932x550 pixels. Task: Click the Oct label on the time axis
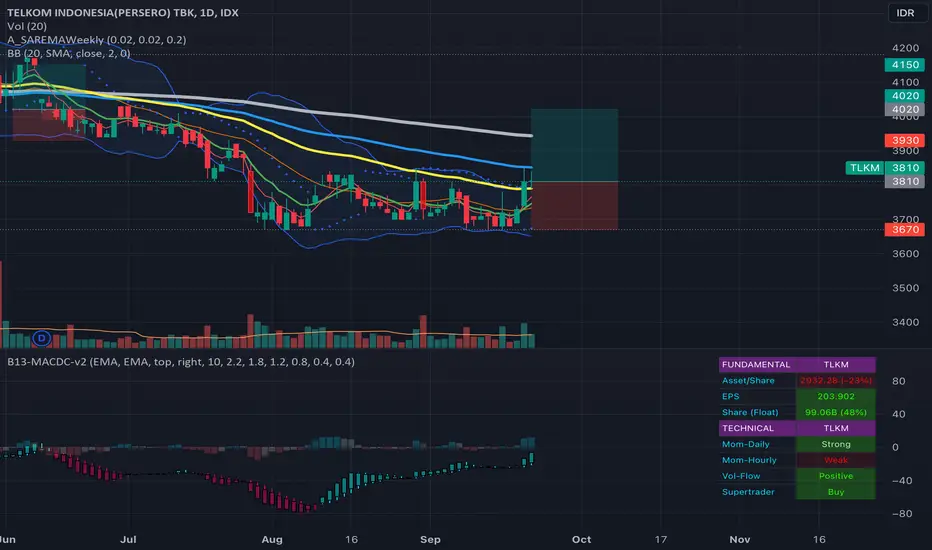coord(581,539)
